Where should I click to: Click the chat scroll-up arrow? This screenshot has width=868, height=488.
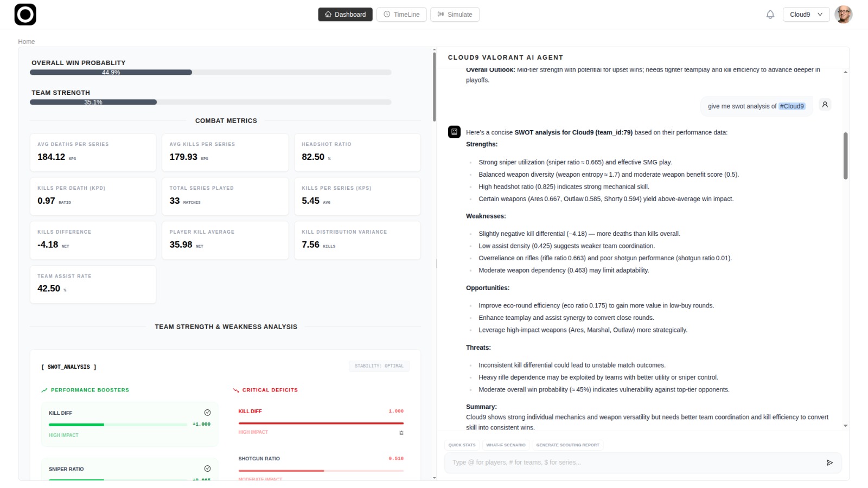(x=845, y=72)
